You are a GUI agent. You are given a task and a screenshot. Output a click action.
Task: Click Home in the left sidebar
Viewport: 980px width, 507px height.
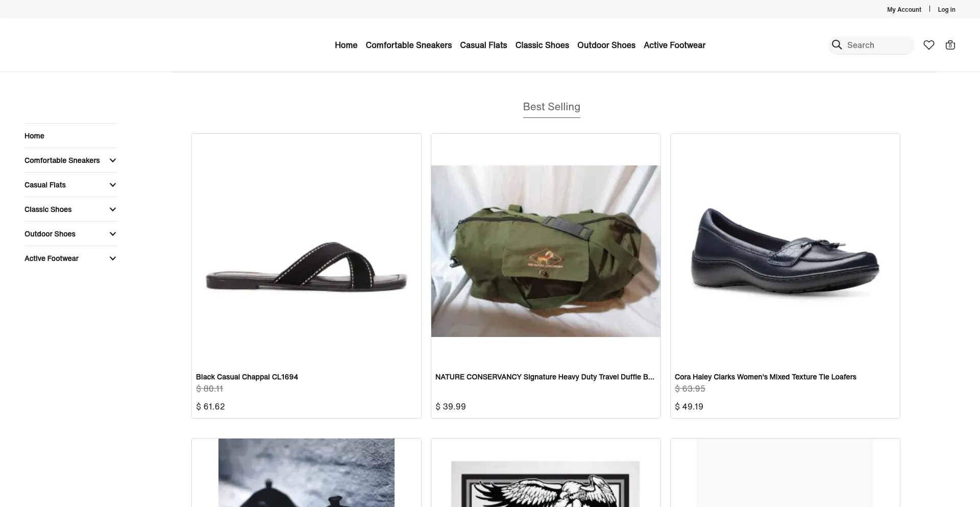click(x=34, y=136)
